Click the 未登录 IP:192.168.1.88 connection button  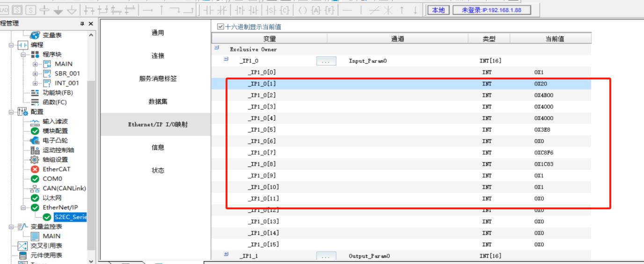coord(492,10)
